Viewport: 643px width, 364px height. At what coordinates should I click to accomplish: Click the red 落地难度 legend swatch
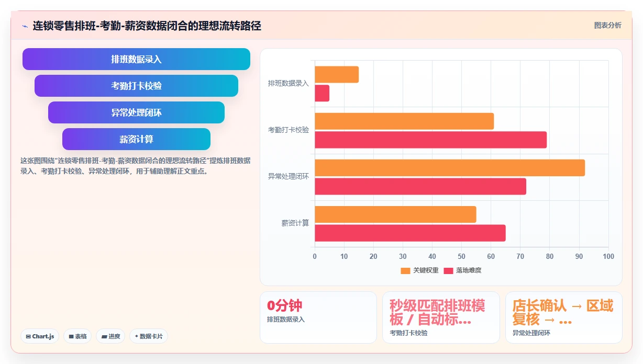click(x=448, y=270)
